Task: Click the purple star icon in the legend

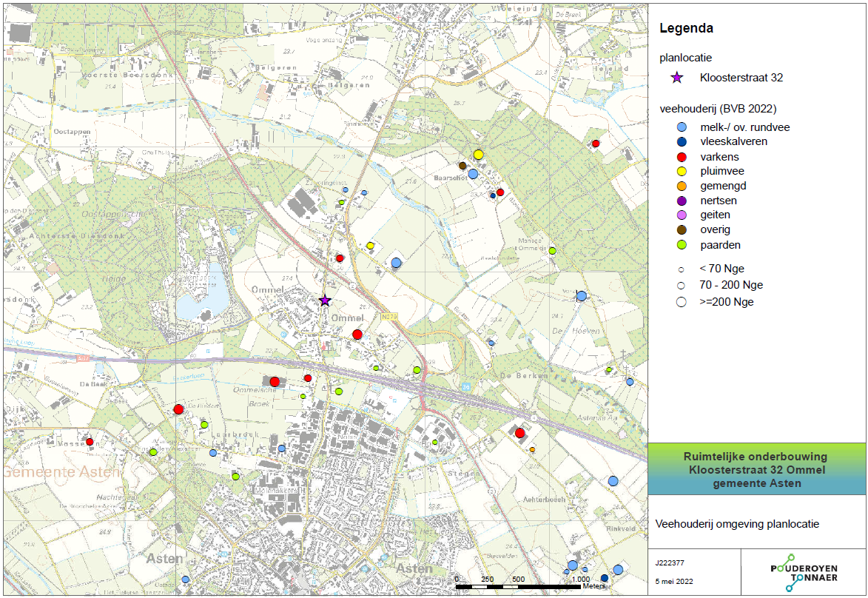Action: pyautogui.click(x=676, y=78)
